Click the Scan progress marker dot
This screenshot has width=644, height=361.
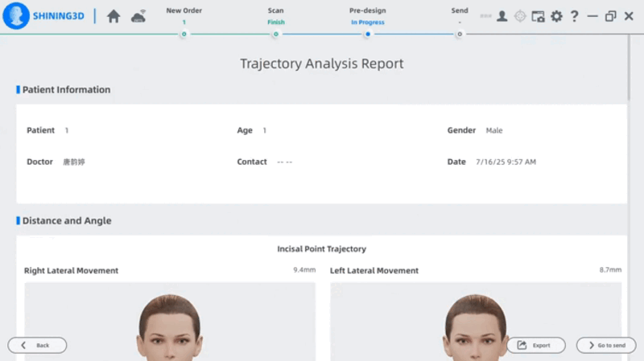(276, 34)
